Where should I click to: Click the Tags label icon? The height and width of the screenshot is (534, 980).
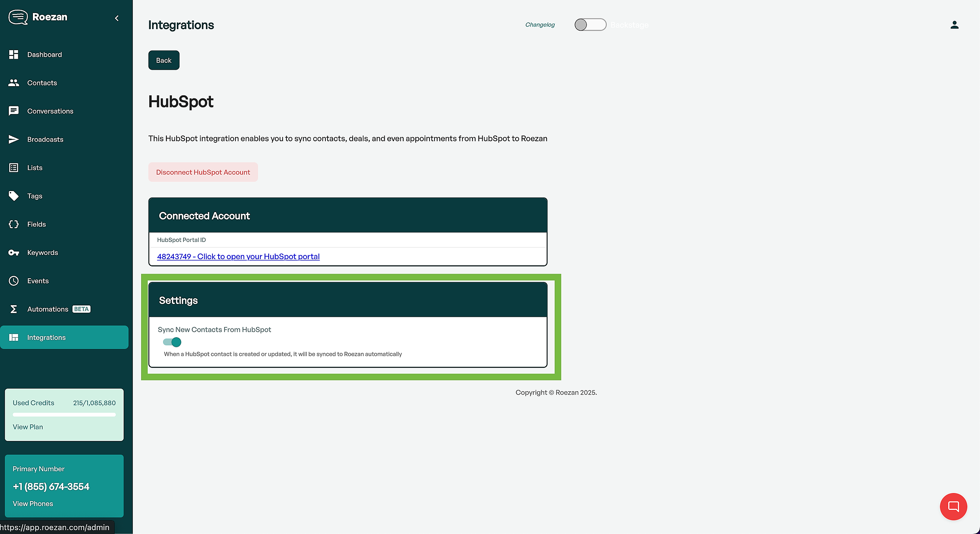(x=14, y=196)
